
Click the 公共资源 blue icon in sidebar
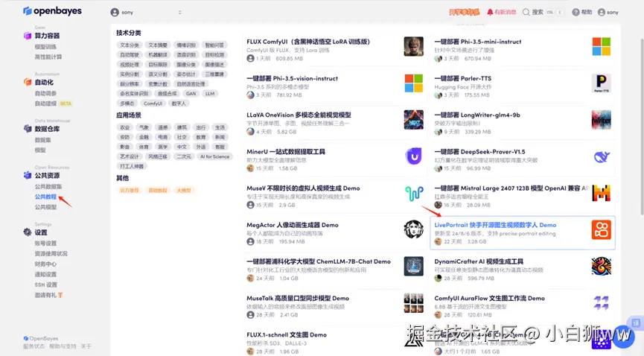(x=27, y=175)
